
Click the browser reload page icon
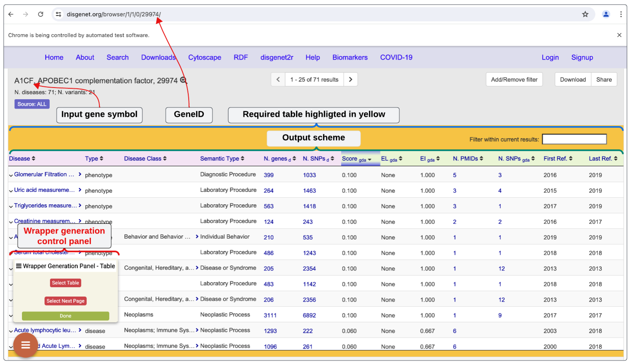(41, 14)
